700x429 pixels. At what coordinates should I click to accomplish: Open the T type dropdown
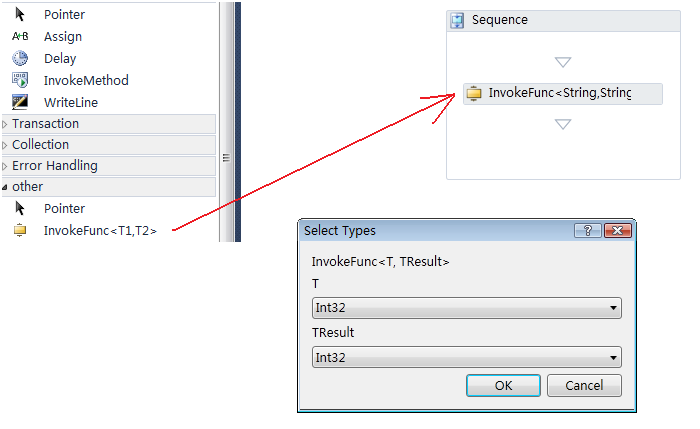[612, 308]
